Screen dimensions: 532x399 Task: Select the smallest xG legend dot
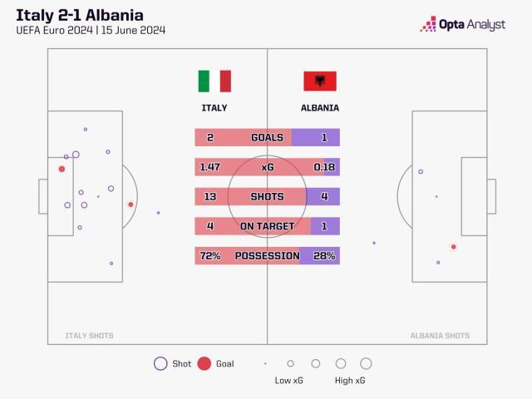coord(265,363)
